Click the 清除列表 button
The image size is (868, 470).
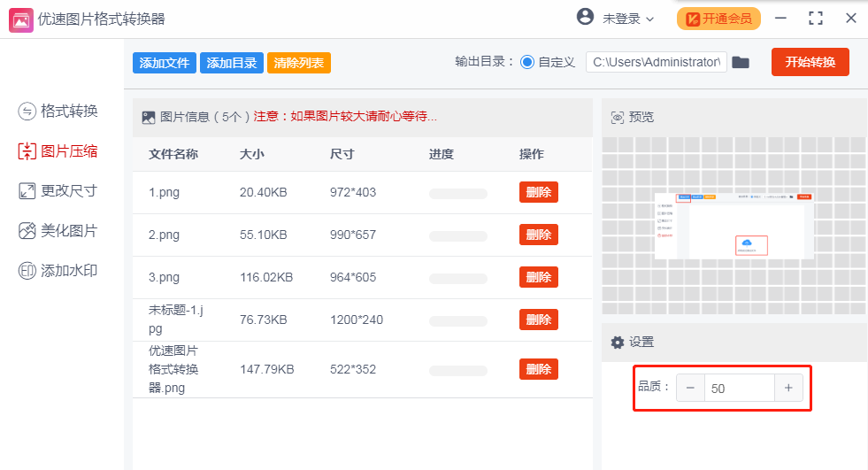298,63
